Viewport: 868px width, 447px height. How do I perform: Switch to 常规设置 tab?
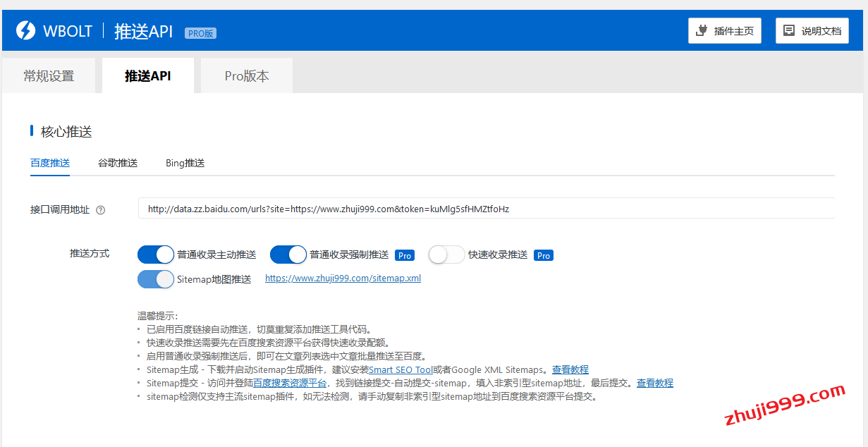(49, 76)
